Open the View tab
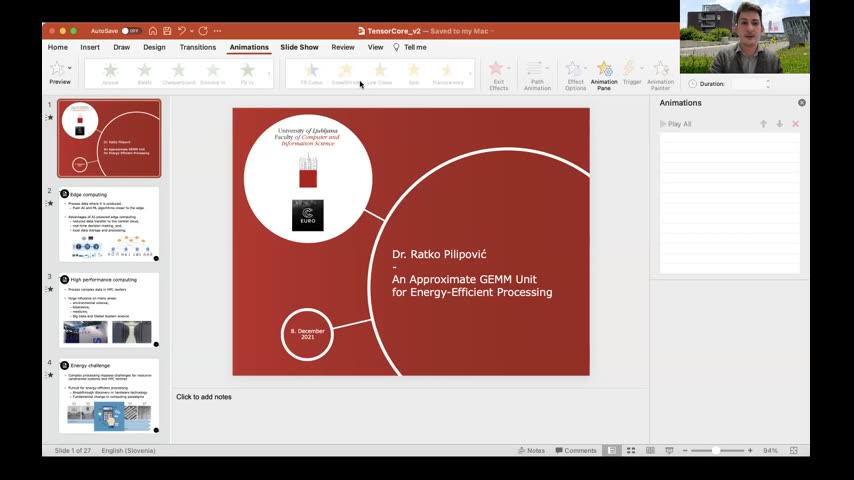Viewport: 854px width, 480px height. [x=375, y=47]
